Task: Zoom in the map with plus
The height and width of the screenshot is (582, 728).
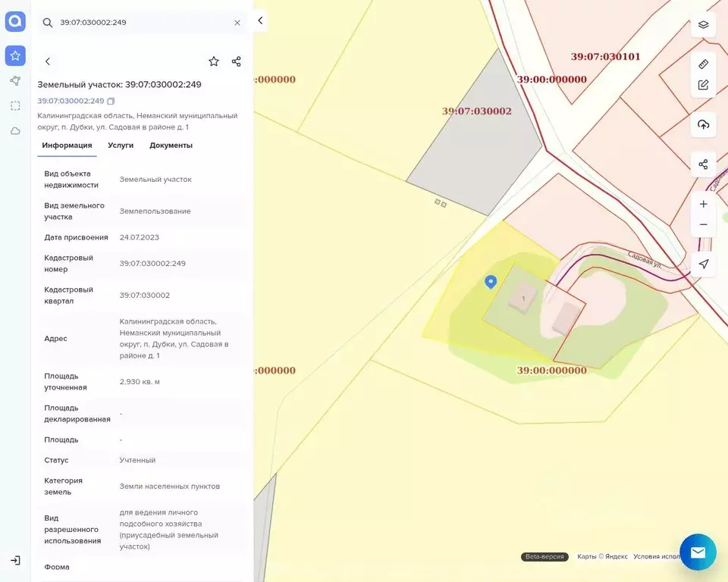Action: point(704,204)
